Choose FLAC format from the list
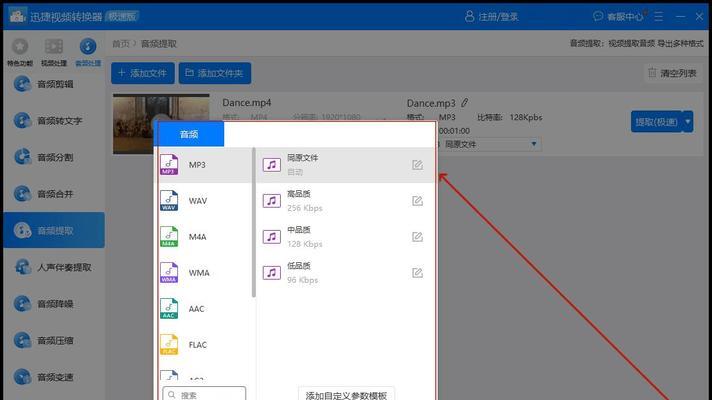The image size is (712, 400). 203,345
